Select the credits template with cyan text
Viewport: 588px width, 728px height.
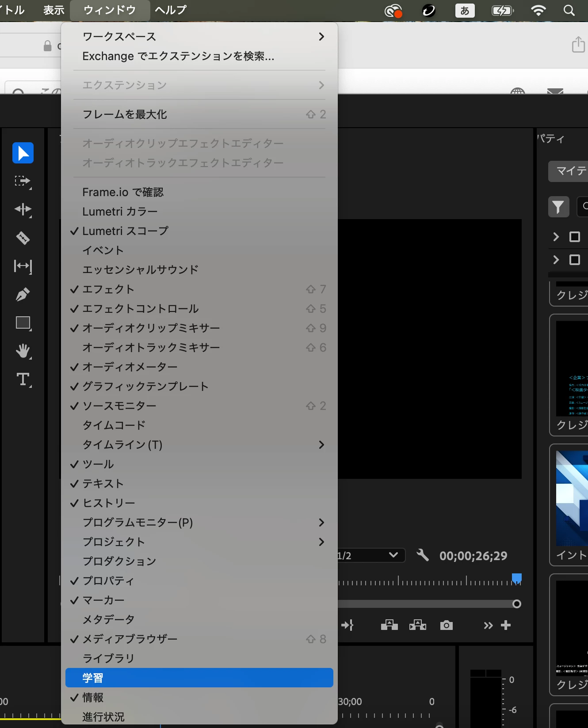572,369
